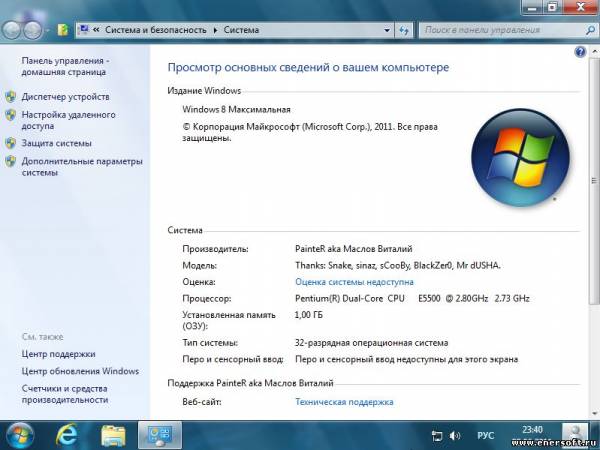
Task: Open 'Центр поддержки' link
Action: pyautogui.click(x=59, y=354)
